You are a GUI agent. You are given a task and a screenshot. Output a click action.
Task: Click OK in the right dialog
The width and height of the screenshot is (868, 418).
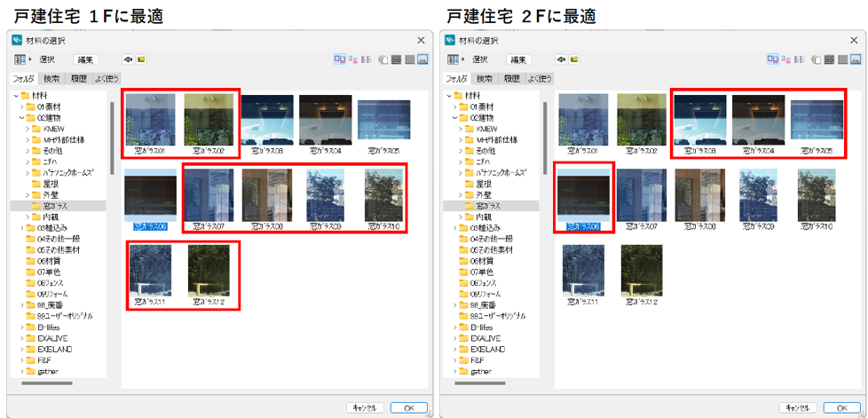(842, 407)
